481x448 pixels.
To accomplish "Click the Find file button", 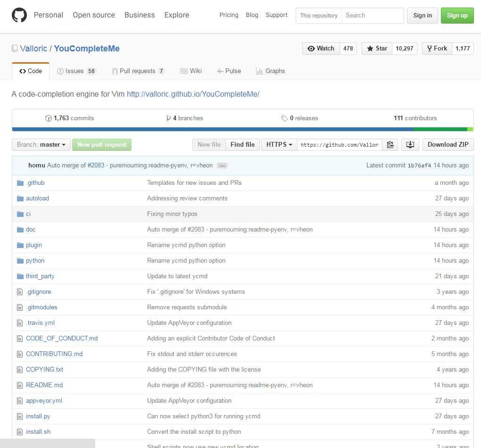I will [242, 144].
